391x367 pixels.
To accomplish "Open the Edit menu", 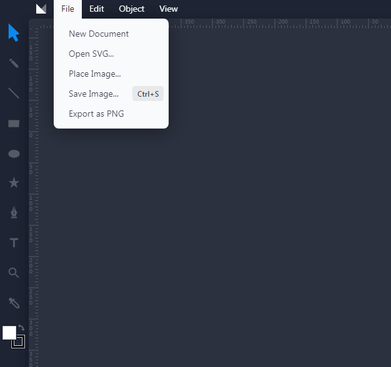I will pyautogui.click(x=97, y=9).
